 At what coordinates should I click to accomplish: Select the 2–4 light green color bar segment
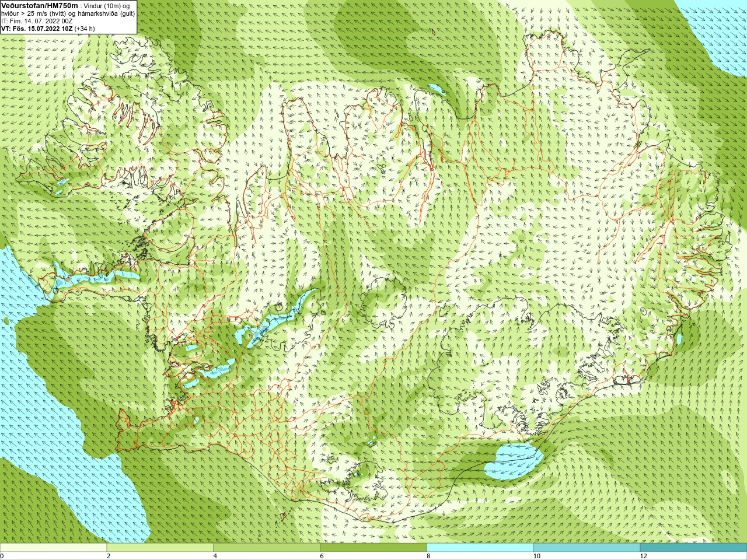coord(160,548)
